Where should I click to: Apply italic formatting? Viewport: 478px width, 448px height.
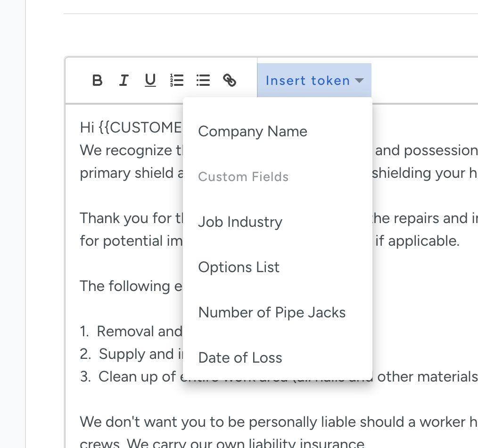coord(124,81)
